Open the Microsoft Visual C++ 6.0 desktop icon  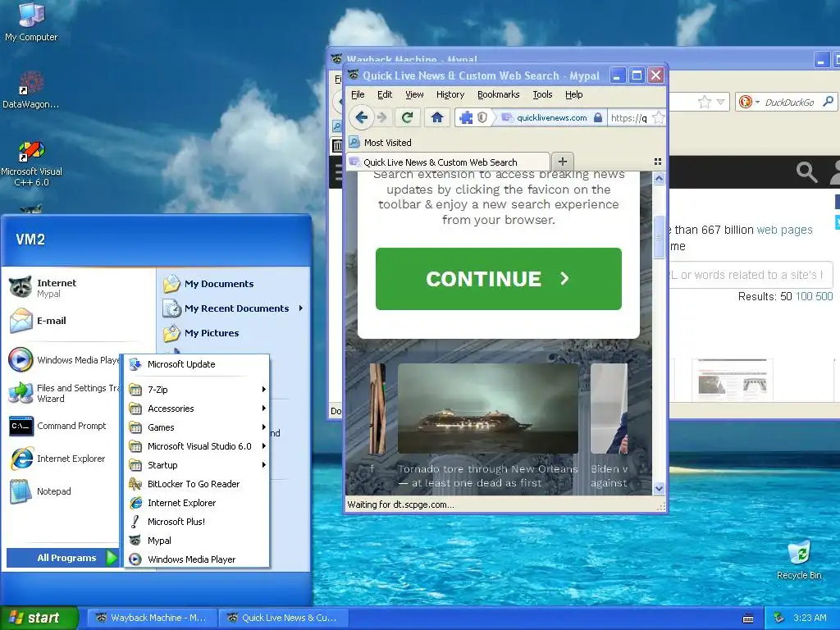pyautogui.click(x=31, y=163)
